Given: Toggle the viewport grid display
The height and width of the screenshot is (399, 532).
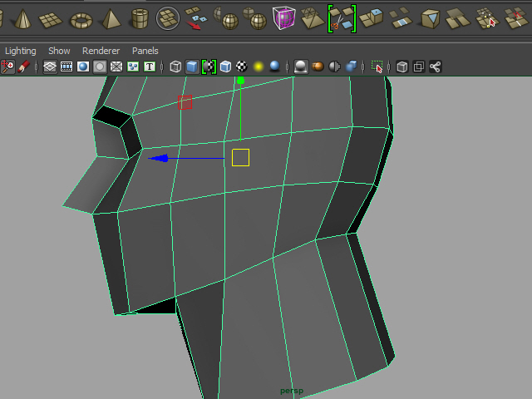Looking at the screenshot, I should [50, 66].
